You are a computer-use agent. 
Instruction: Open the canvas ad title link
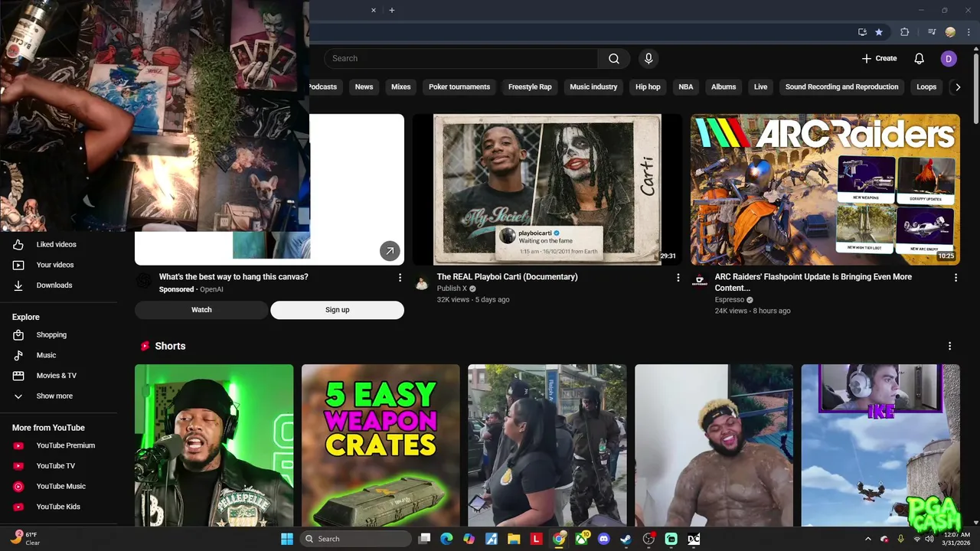tap(234, 277)
